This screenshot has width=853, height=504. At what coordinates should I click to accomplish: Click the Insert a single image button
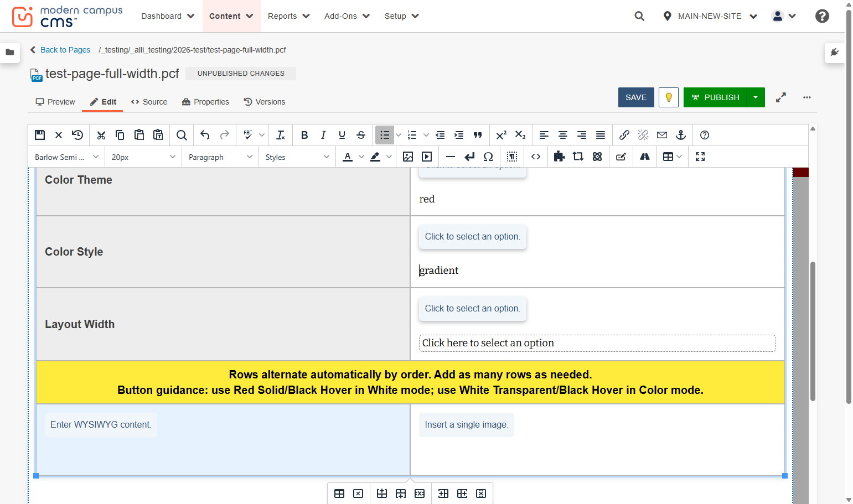pos(467,425)
